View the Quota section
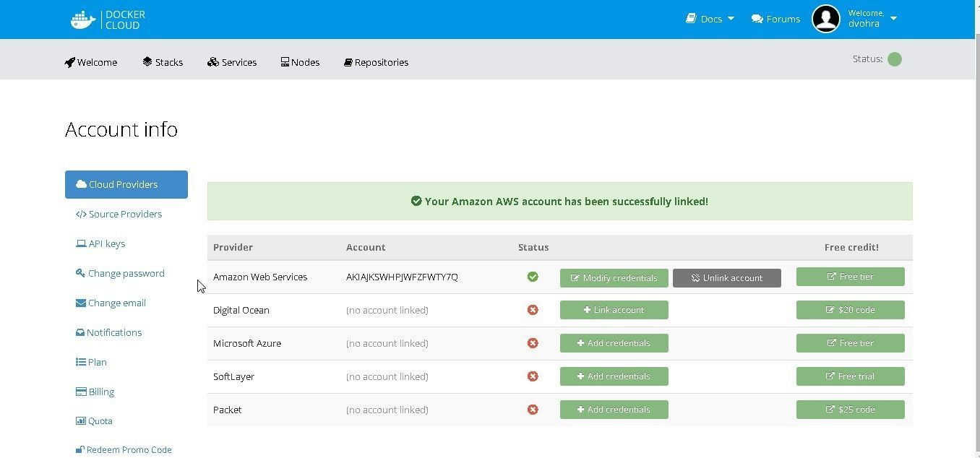Viewport: 980px width, 458px height. (94, 421)
